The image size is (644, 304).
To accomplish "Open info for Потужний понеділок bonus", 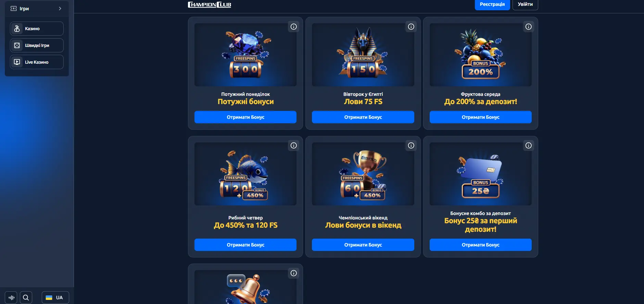I will click(x=294, y=27).
